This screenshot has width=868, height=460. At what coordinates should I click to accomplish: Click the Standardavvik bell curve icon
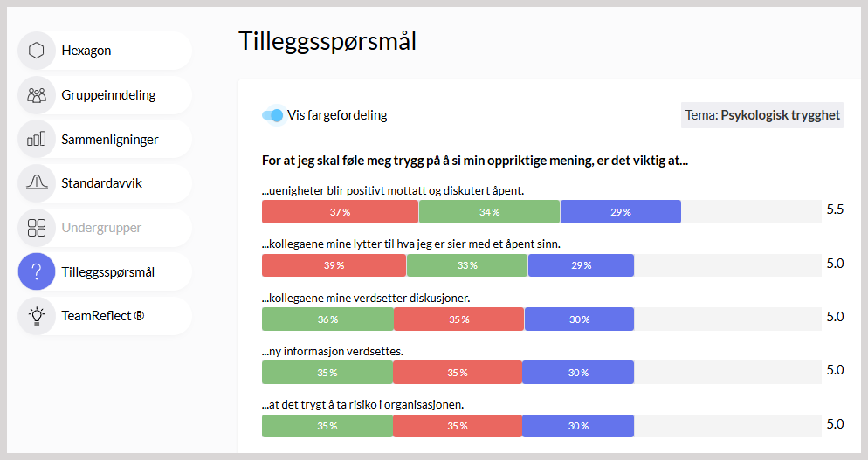[37, 183]
